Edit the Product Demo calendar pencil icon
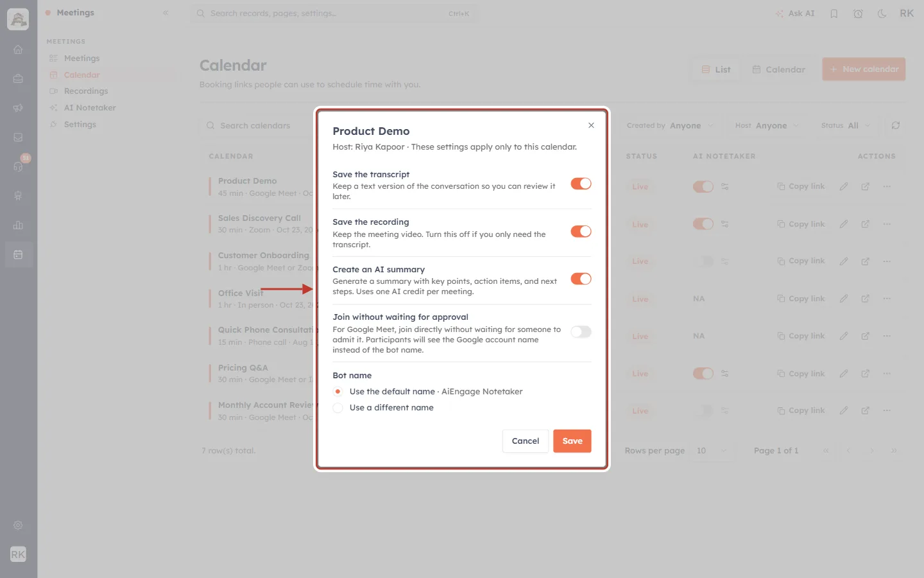The width and height of the screenshot is (924, 578). [x=844, y=187]
